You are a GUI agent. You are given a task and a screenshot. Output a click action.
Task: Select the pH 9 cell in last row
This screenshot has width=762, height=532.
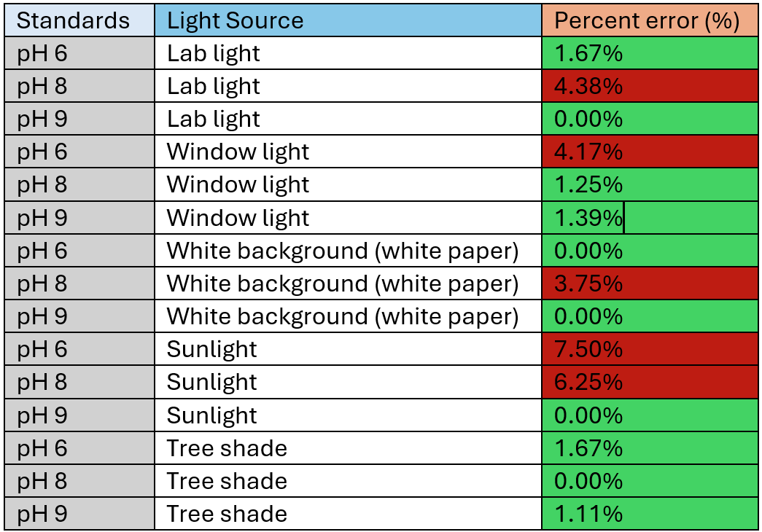point(79,514)
